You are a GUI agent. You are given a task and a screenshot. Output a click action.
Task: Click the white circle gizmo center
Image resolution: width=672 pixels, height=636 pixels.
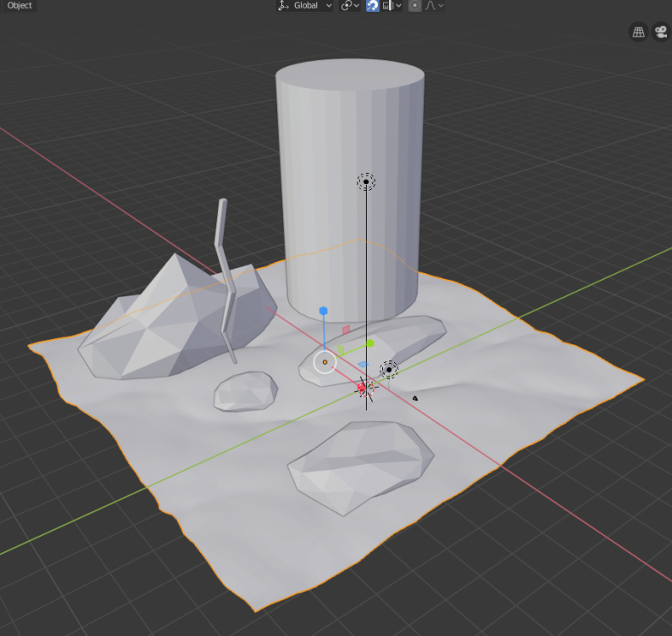click(325, 362)
